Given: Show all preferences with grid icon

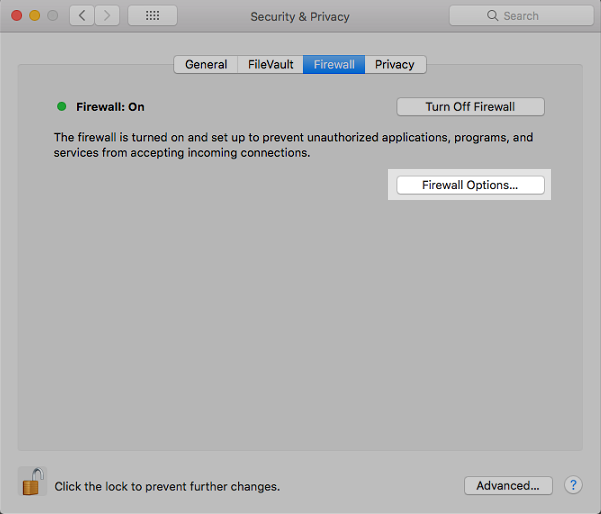Looking at the screenshot, I should [152, 16].
